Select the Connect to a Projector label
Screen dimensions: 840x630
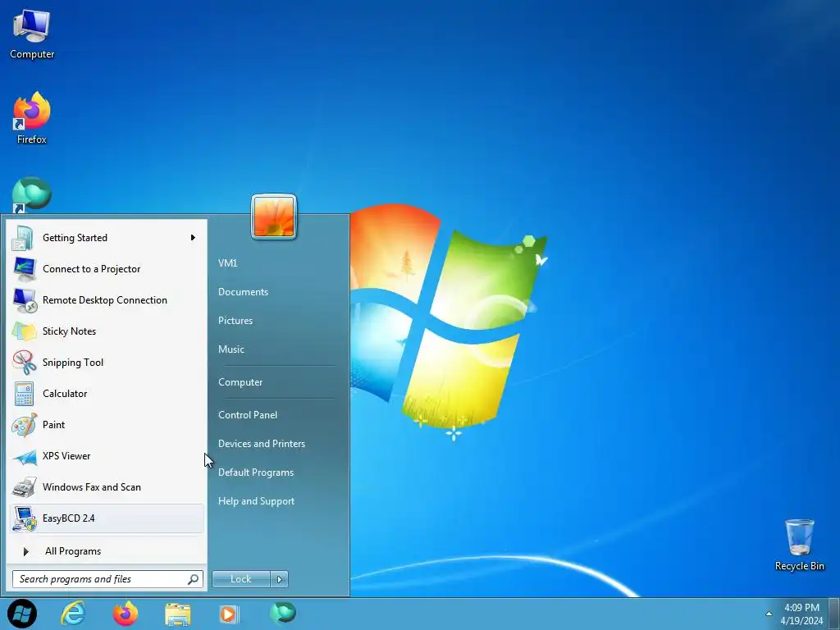coord(92,269)
